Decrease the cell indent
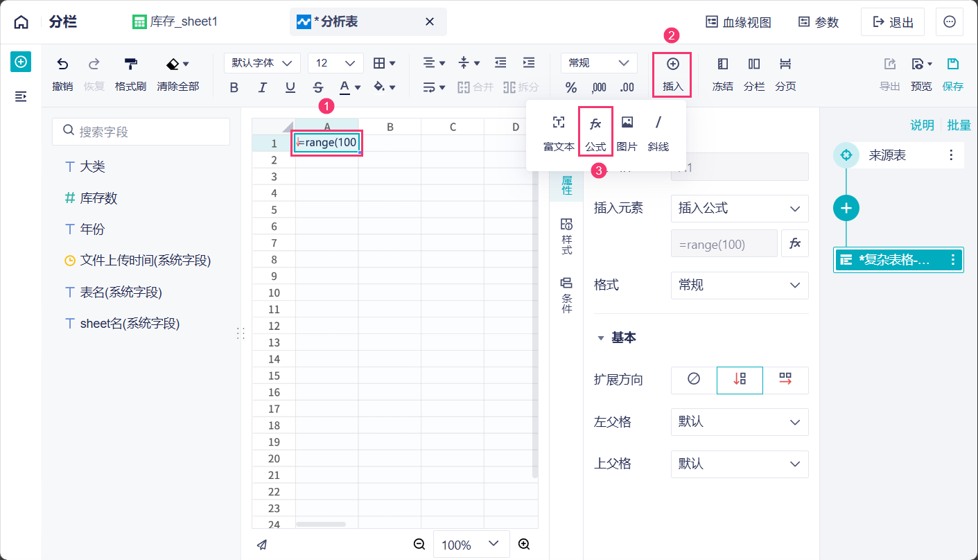 [x=500, y=63]
